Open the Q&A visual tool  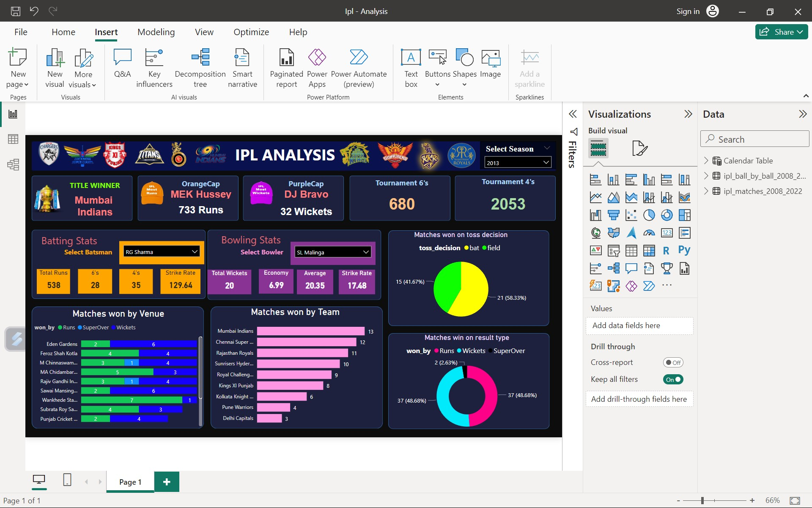122,67
